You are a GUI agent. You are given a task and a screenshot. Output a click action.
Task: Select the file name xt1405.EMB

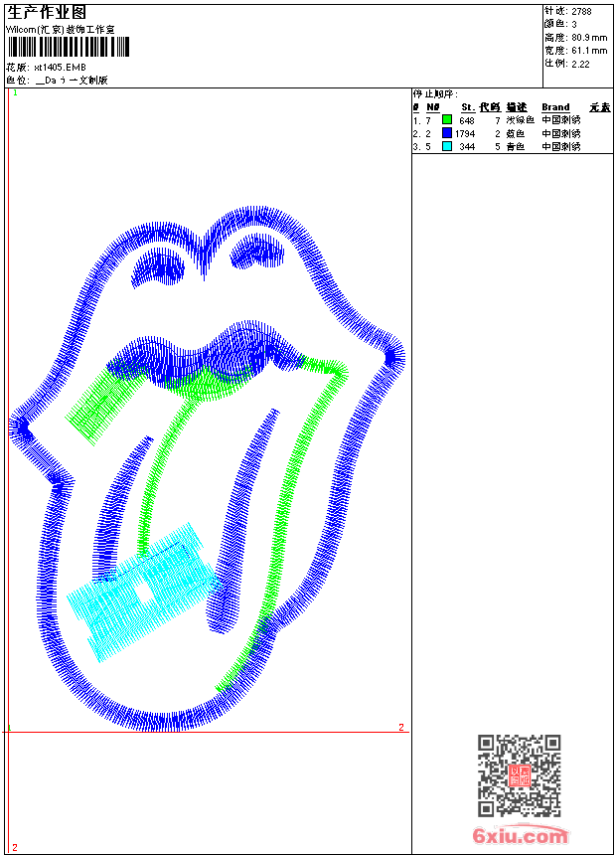point(60,67)
